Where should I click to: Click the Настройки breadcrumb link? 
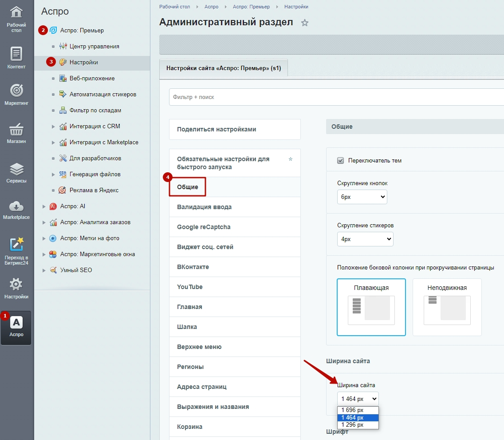pyautogui.click(x=296, y=7)
